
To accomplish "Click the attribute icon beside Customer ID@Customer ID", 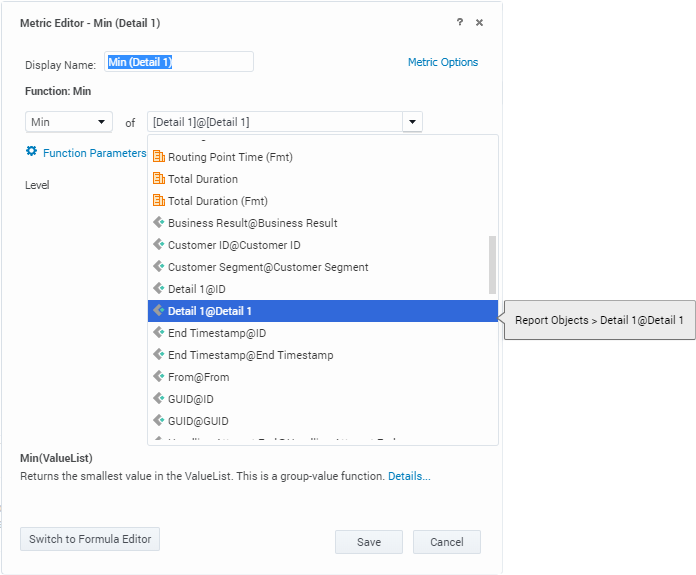I will (x=158, y=245).
